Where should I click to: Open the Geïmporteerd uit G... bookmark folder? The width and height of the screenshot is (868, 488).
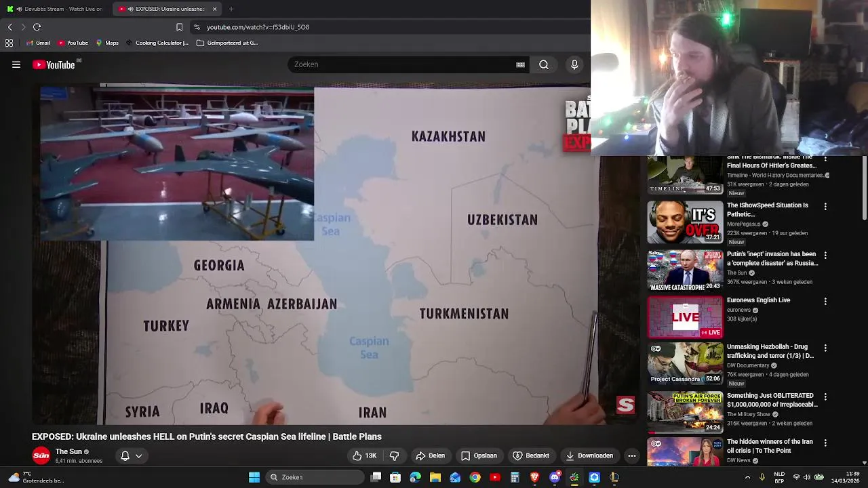point(227,43)
